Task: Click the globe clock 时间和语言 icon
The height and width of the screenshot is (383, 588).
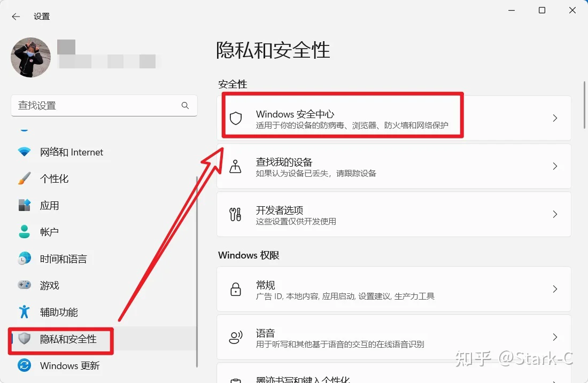Action: [25, 259]
